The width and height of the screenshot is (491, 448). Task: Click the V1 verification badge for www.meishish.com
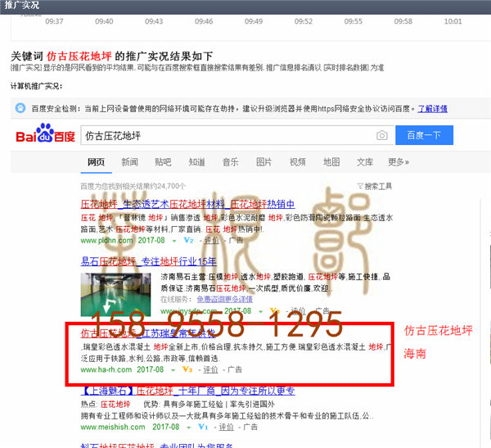pyautogui.click(x=203, y=427)
